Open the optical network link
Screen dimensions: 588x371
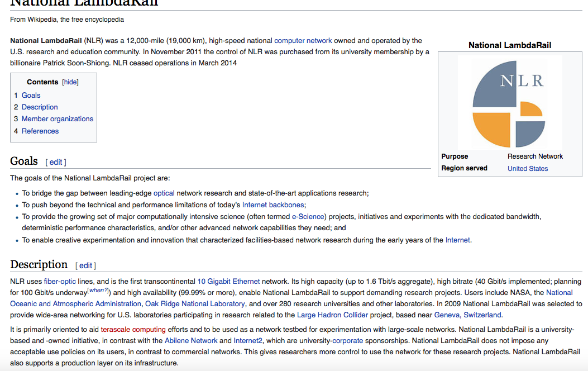coord(164,193)
